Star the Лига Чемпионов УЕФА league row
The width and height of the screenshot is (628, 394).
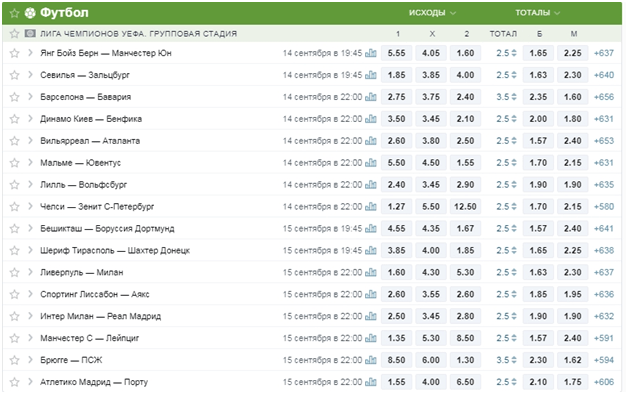click(x=14, y=33)
